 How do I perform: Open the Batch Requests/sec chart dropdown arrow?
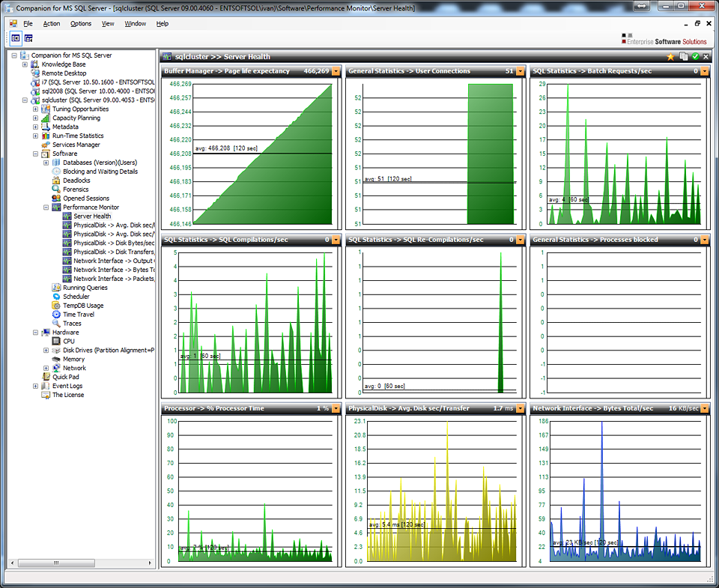[704, 71]
